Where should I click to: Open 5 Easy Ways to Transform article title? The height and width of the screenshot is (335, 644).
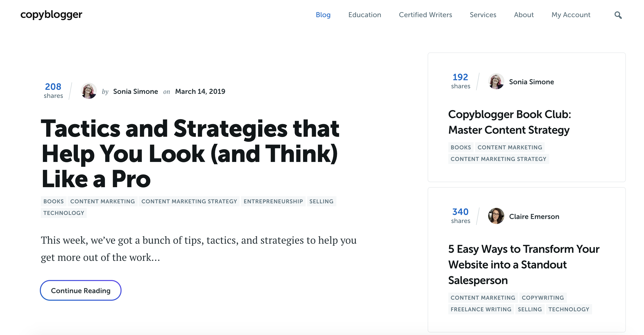point(524,265)
